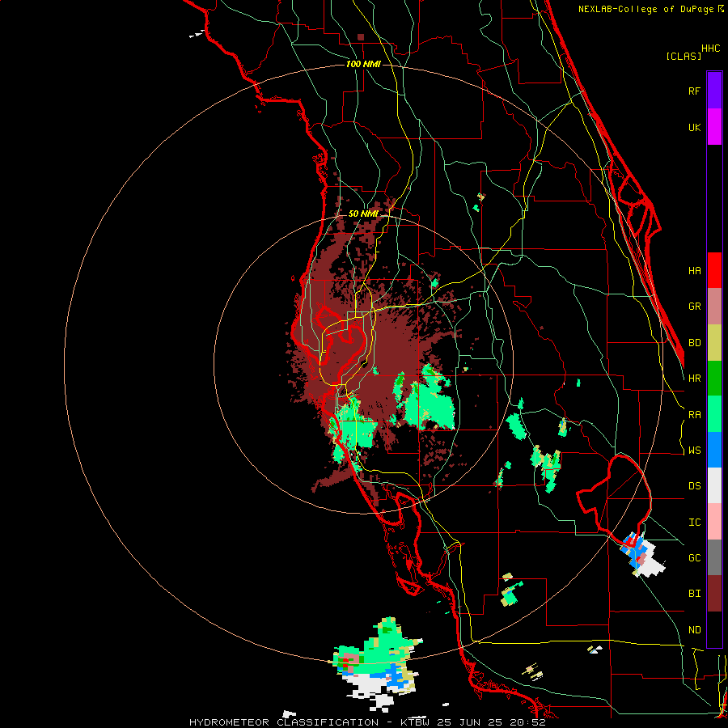Click the HHC product label
The height and width of the screenshot is (728, 728).
[711, 49]
